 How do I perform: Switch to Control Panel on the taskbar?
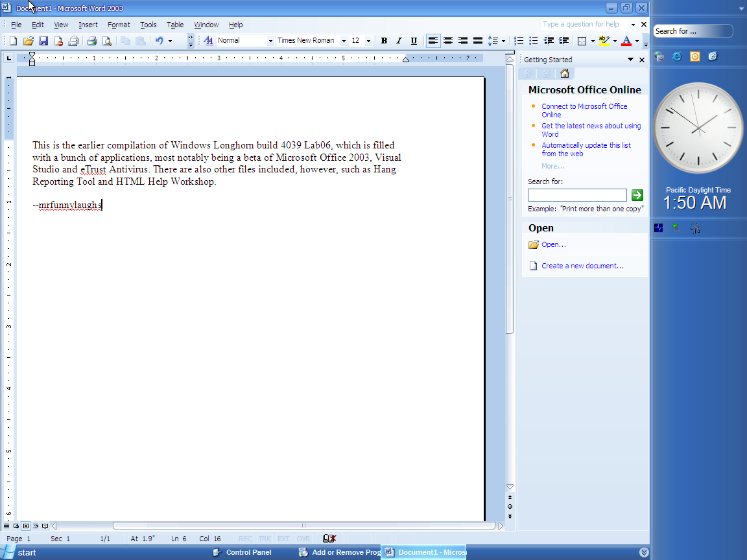(243, 552)
